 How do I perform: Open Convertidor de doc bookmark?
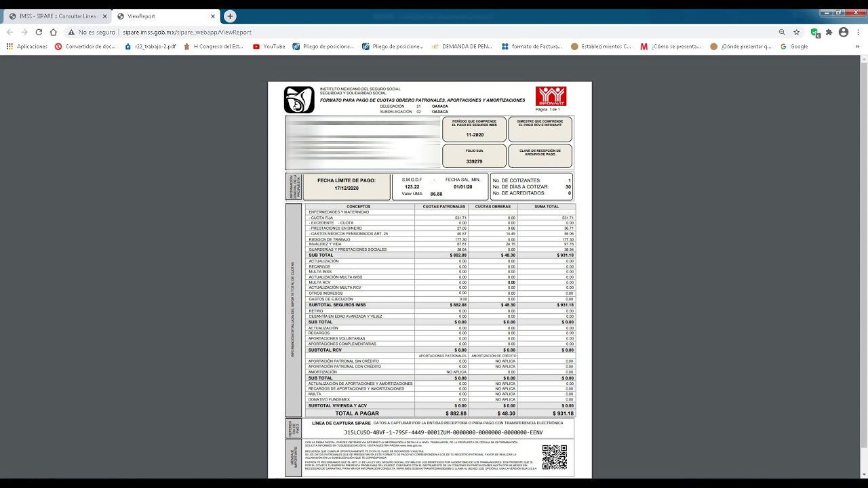(x=85, y=47)
